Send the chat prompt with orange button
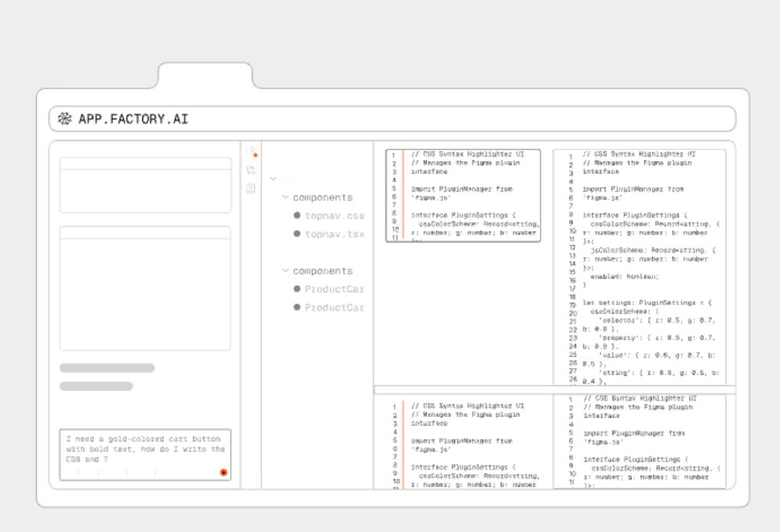This screenshot has height=532, width=780. pyautogui.click(x=223, y=473)
